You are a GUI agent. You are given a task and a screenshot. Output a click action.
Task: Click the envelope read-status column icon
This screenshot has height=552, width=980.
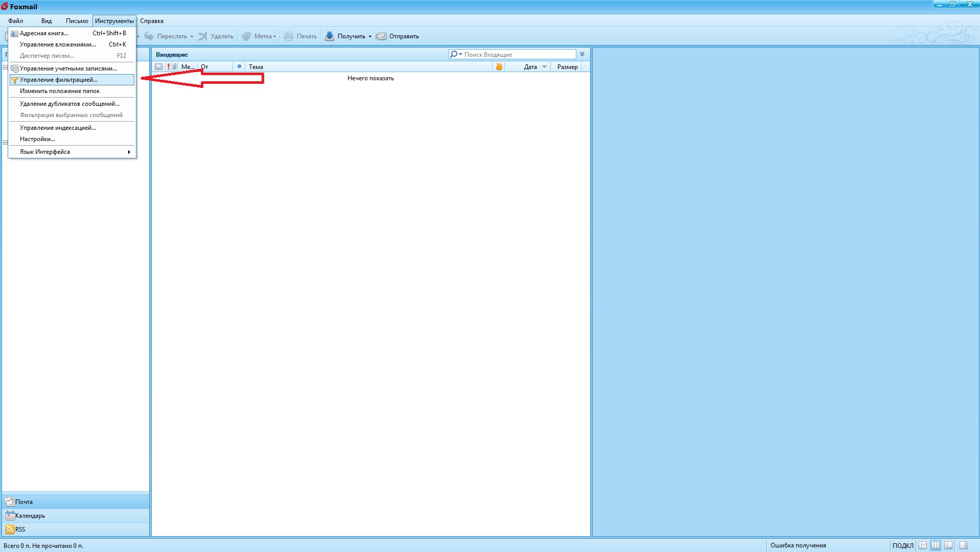point(159,67)
